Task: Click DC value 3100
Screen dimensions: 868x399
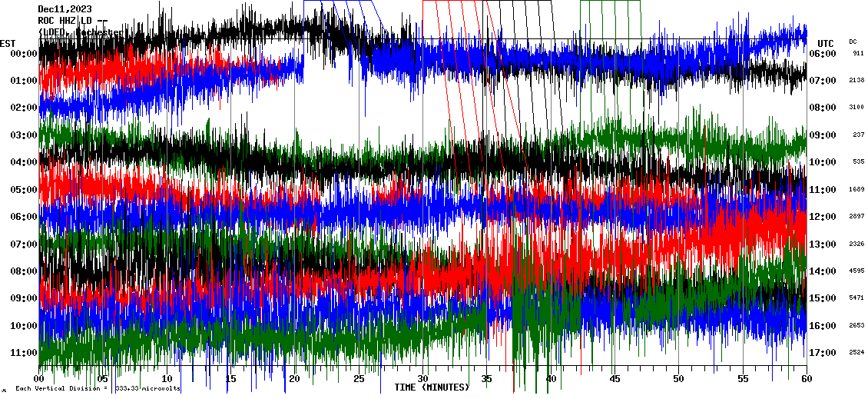Action: (857, 108)
